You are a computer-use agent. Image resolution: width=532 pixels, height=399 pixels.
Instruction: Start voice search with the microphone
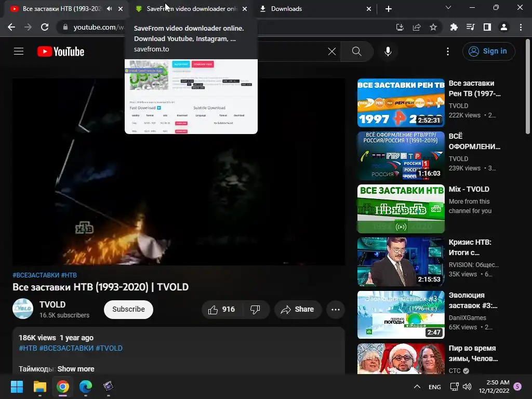pos(388,51)
